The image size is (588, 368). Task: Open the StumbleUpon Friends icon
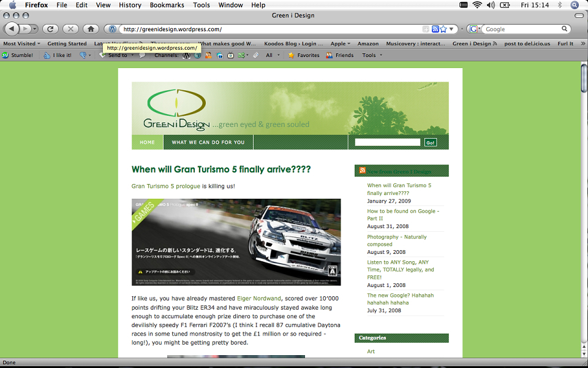point(340,55)
